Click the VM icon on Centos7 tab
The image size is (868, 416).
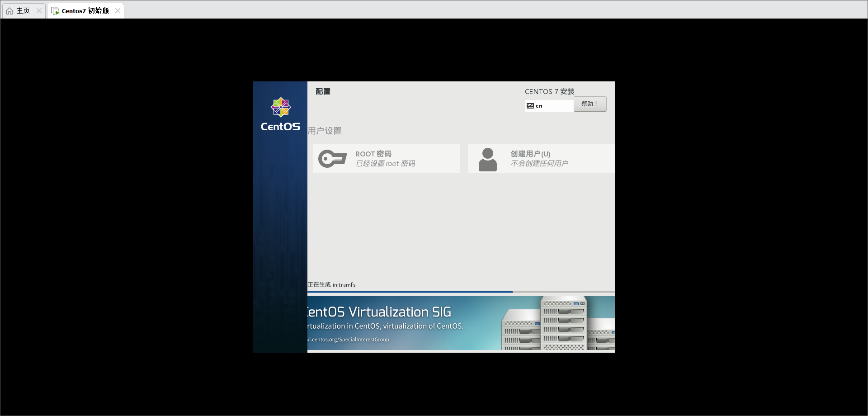click(x=55, y=11)
